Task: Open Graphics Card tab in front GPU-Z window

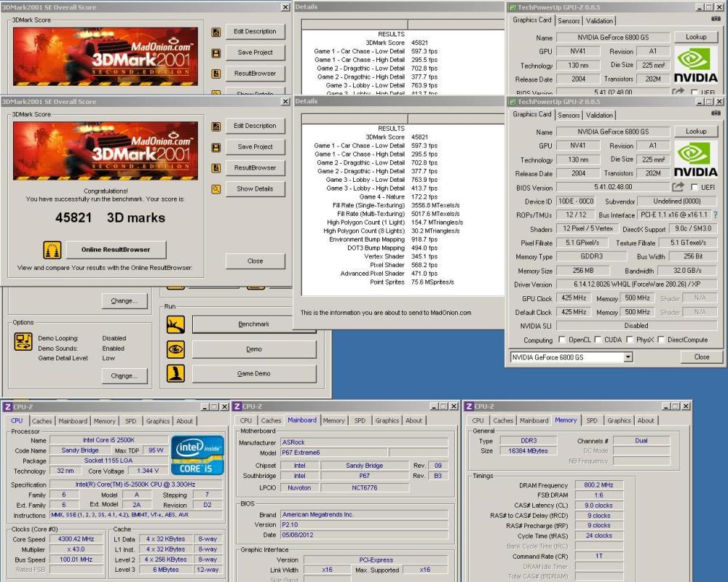Action: [532, 114]
